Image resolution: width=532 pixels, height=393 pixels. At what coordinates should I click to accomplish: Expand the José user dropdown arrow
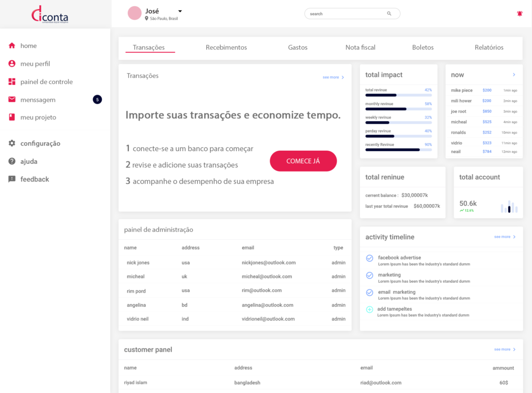pyautogui.click(x=180, y=11)
